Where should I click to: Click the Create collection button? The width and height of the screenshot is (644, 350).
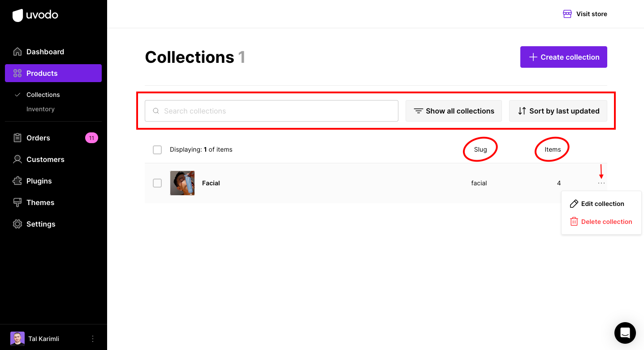pyautogui.click(x=563, y=57)
